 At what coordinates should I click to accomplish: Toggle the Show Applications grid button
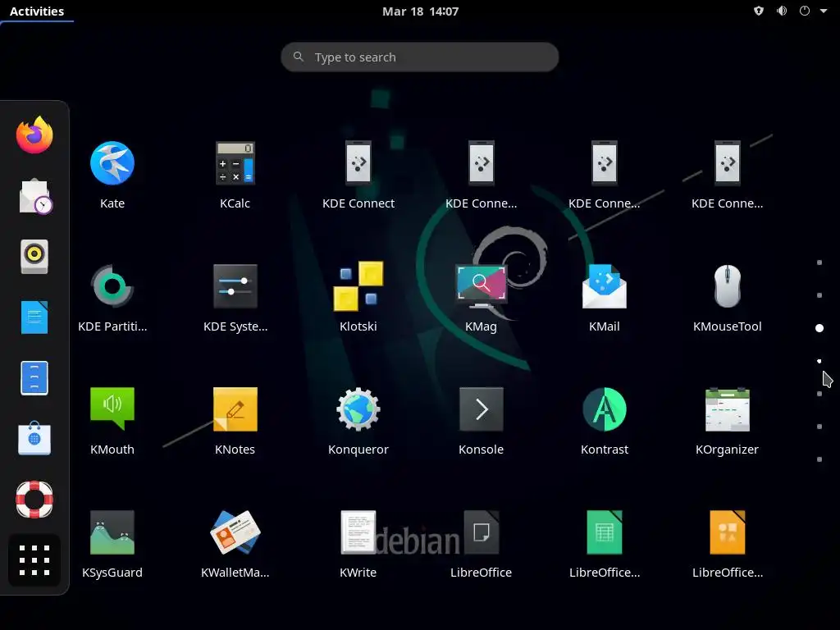pos(34,560)
